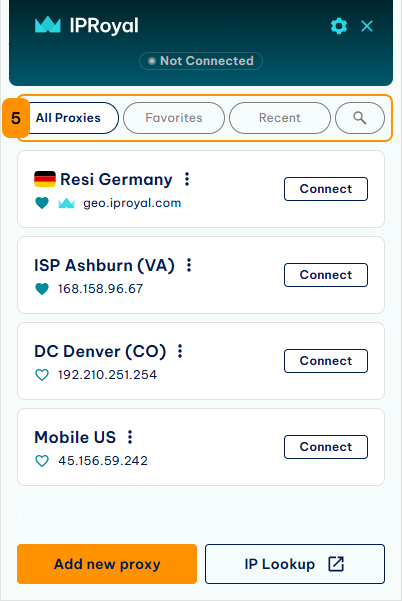Screen dimensions: 402x601
Task: Open DC Denver (CO) three-dot menu
Action: tap(180, 351)
